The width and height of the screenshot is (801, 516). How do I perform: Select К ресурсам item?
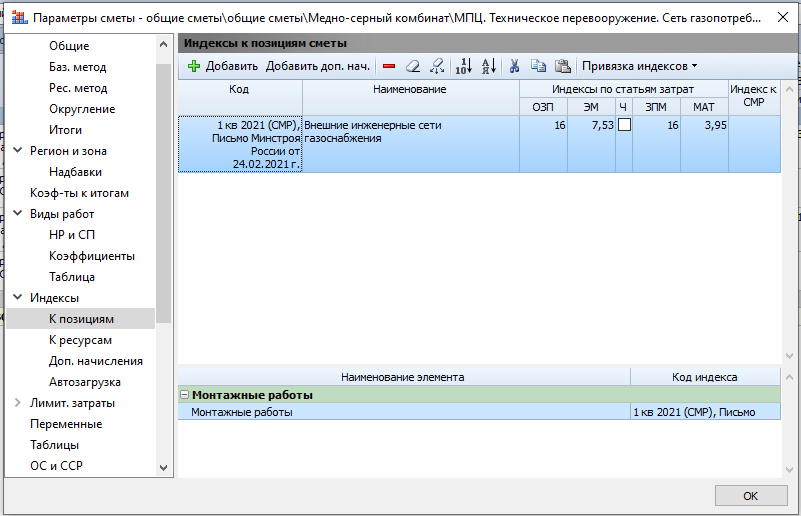pyautogui.click(x=80, y=340)
